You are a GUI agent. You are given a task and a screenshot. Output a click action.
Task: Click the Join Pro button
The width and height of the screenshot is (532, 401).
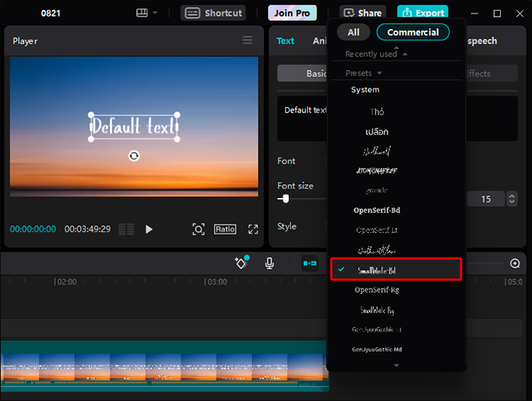pos(292,13)
